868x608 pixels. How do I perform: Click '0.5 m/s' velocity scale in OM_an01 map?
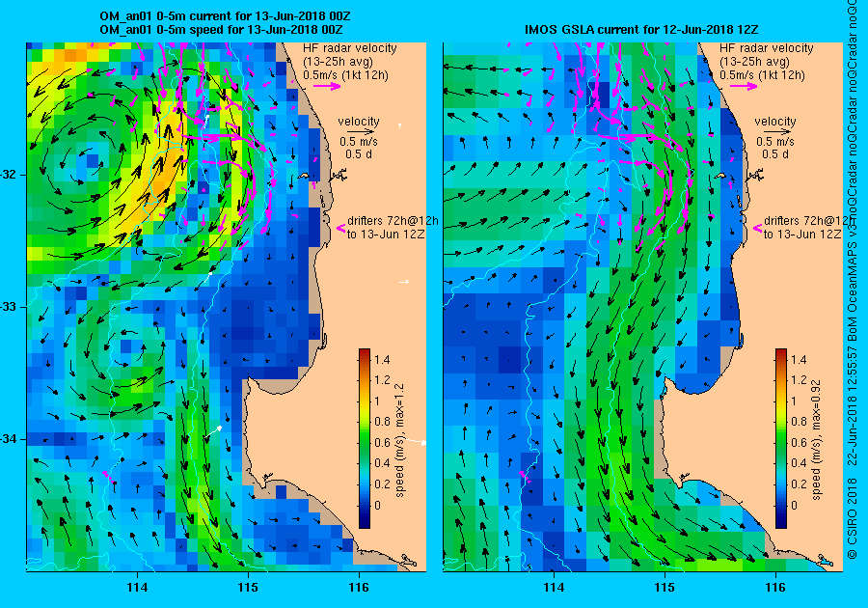(x=359, y=142)
